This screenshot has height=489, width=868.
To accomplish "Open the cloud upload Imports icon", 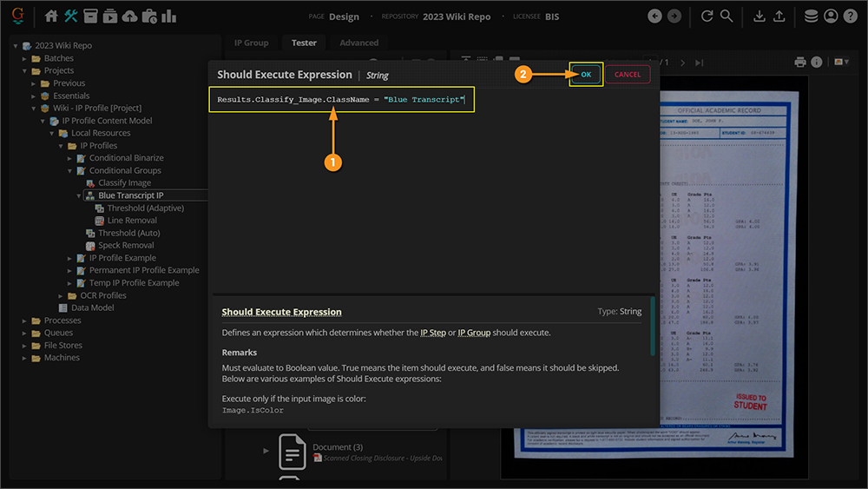I will click(129, 16).
